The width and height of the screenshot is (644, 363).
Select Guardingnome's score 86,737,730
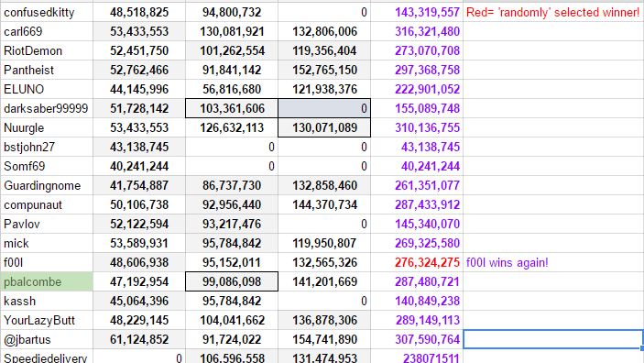232,186
